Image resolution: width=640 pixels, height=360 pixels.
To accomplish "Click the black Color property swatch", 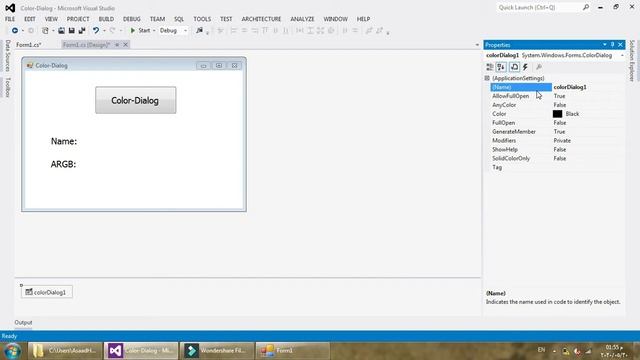I will click(557, 114).
